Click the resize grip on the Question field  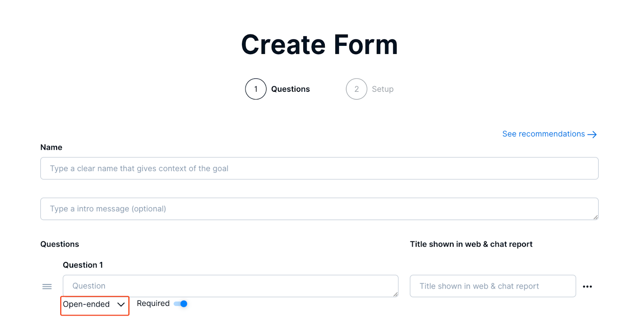click(395, 295)
